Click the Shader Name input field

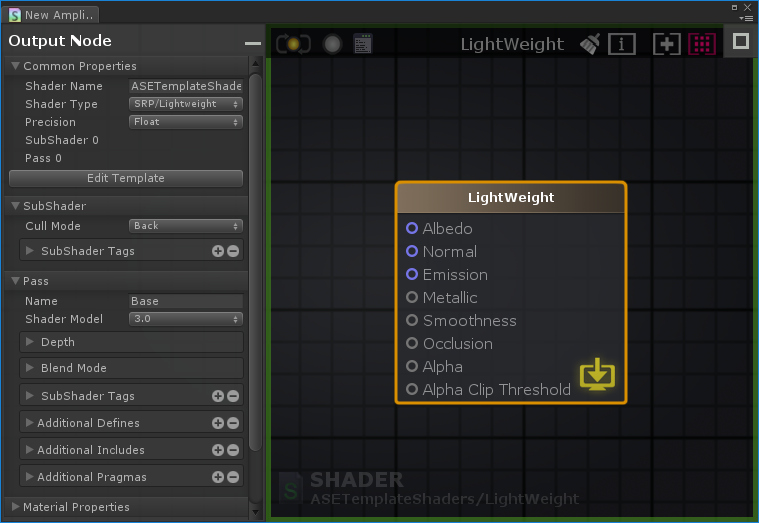pyautogui.click(x=186, y=86)
